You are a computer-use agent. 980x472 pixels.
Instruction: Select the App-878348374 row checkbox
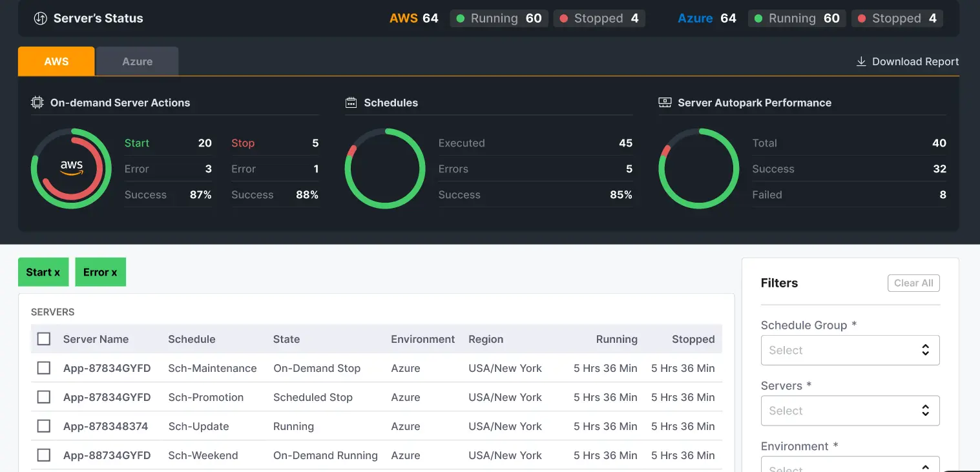click(x=44, y=426)
